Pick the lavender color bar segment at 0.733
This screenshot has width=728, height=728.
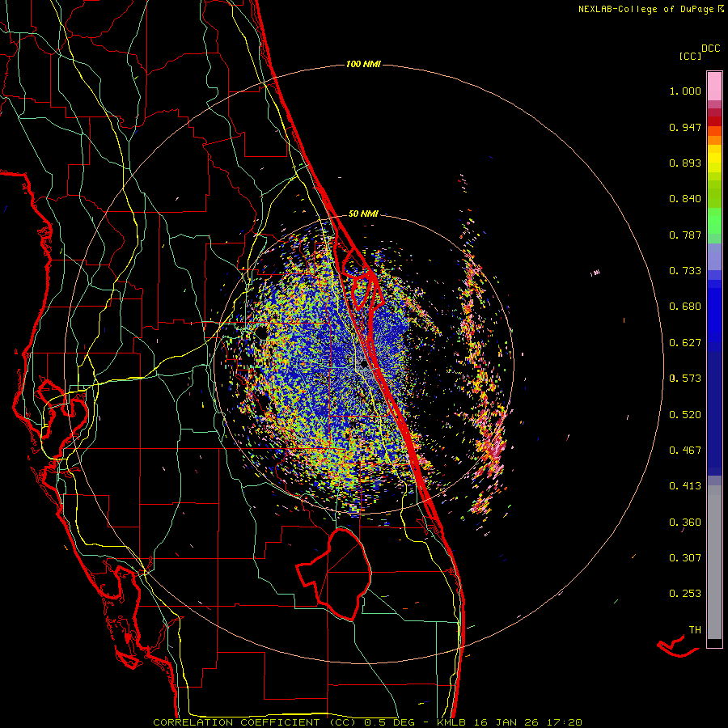(714, 256)
